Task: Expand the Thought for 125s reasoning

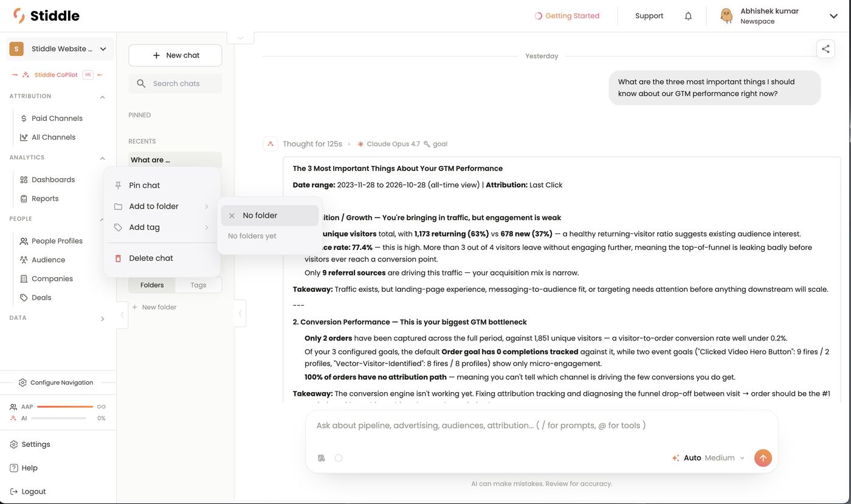Action: 317,144
